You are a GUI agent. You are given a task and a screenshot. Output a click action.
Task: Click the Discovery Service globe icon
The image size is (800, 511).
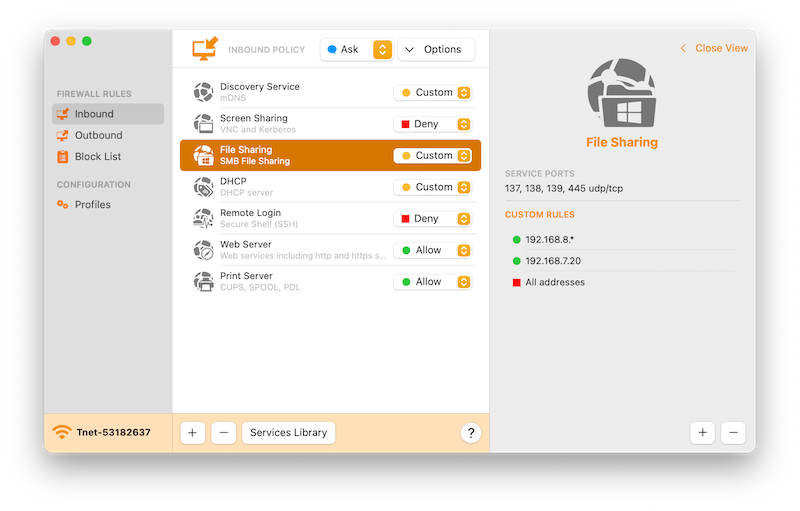coord(203,92)
